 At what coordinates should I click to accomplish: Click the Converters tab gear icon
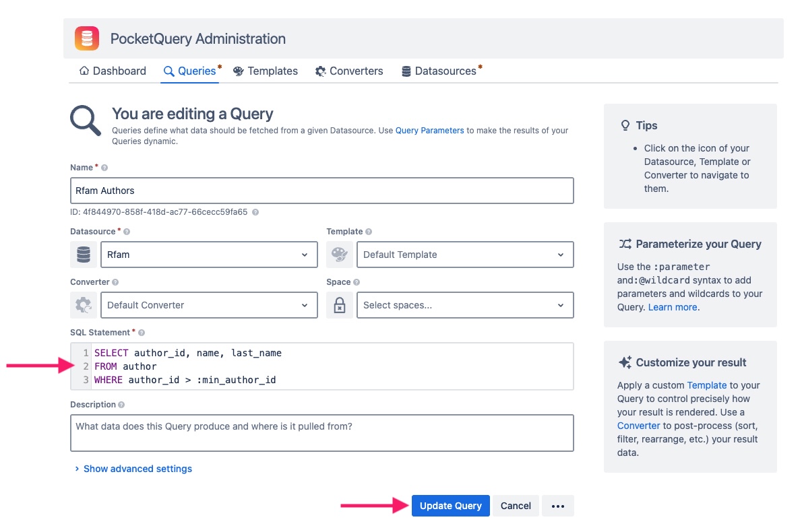[321, 71]
